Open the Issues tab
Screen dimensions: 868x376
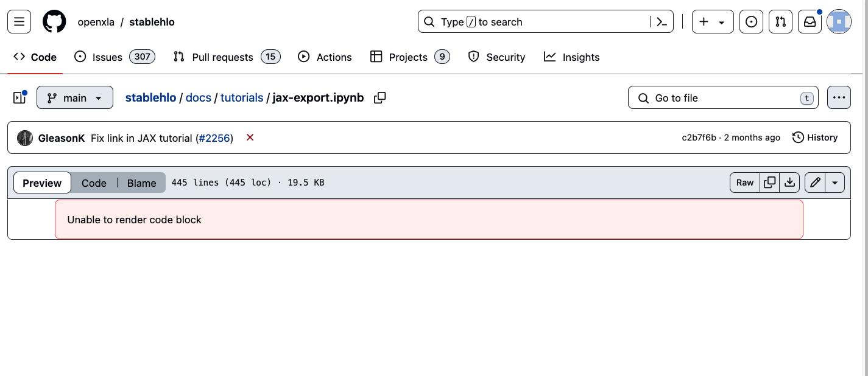tap(115, 57)
